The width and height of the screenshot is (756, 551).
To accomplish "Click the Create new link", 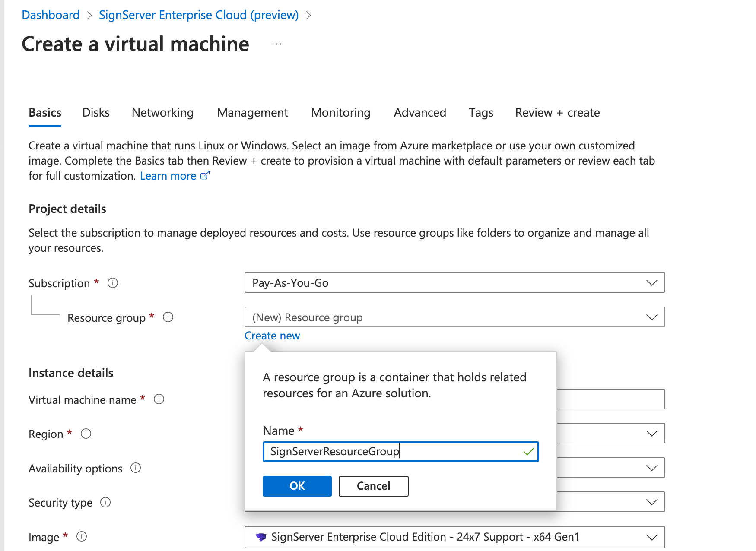I will (272, 336).
